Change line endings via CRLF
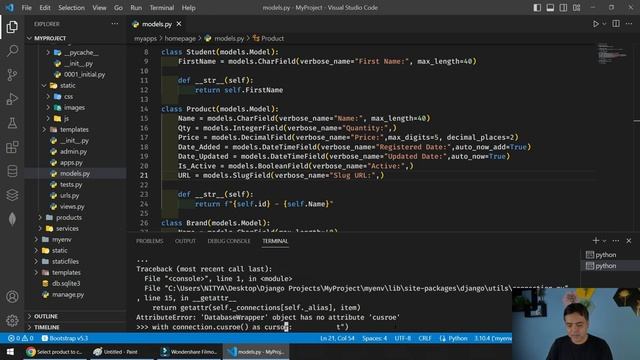 coord(425,338)
